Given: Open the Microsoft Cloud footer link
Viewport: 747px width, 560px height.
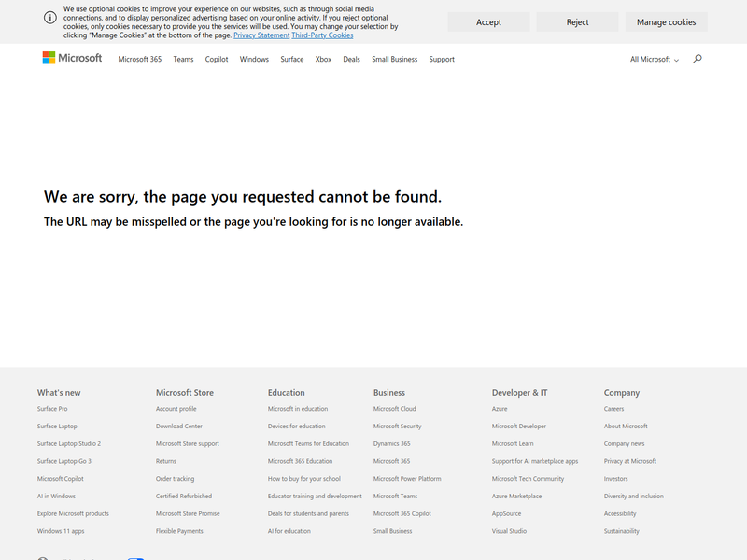Looking at the screenshot, I should 394,409.
